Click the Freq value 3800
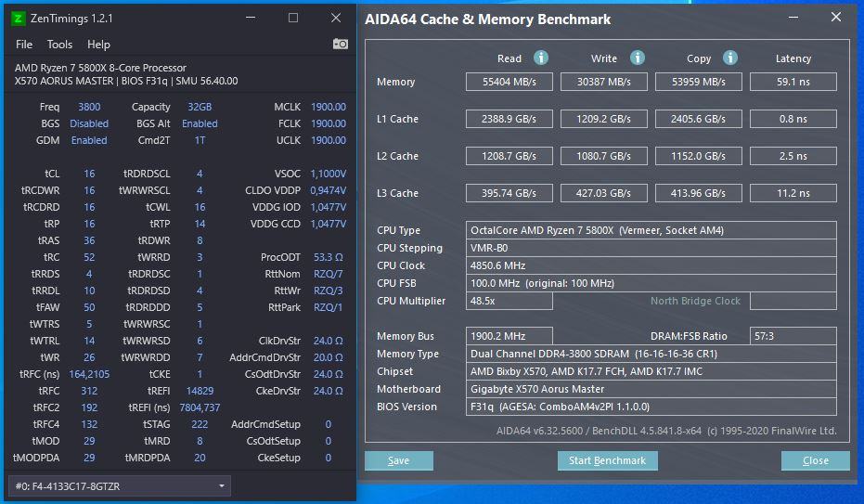Viewport: 864px width, 504px height. 89,107
